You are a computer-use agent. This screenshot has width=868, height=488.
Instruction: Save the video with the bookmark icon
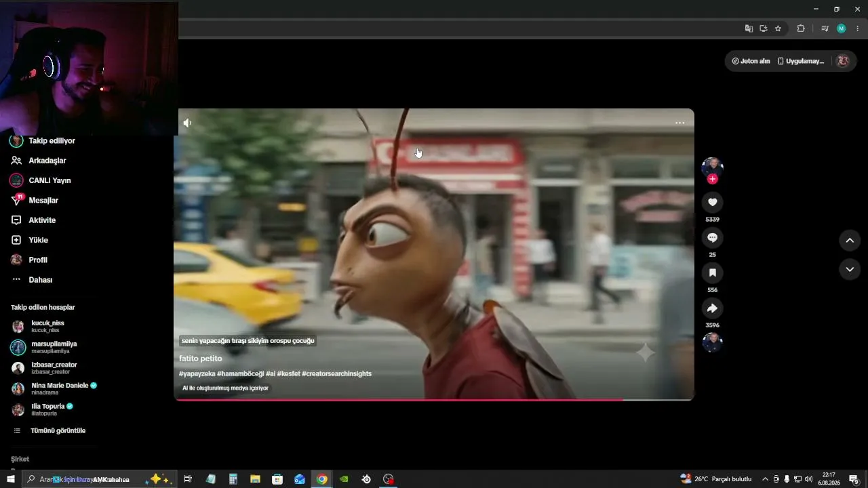tap(712, 272)
